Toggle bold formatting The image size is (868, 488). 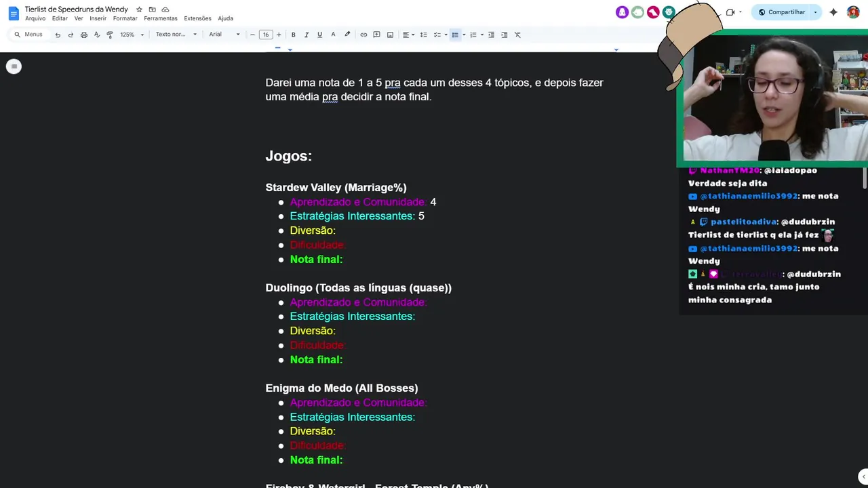coord(293,35)
